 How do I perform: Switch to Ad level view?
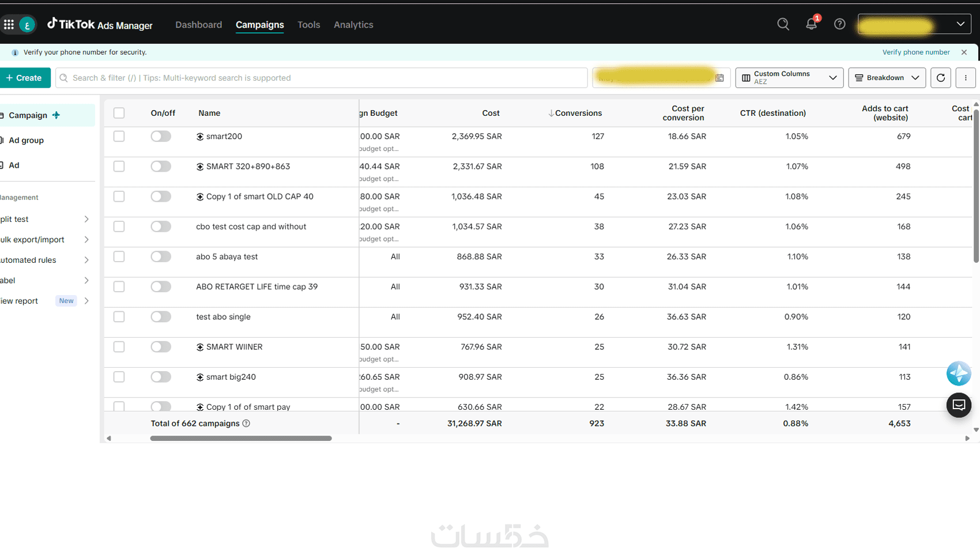tap(14, 165)
